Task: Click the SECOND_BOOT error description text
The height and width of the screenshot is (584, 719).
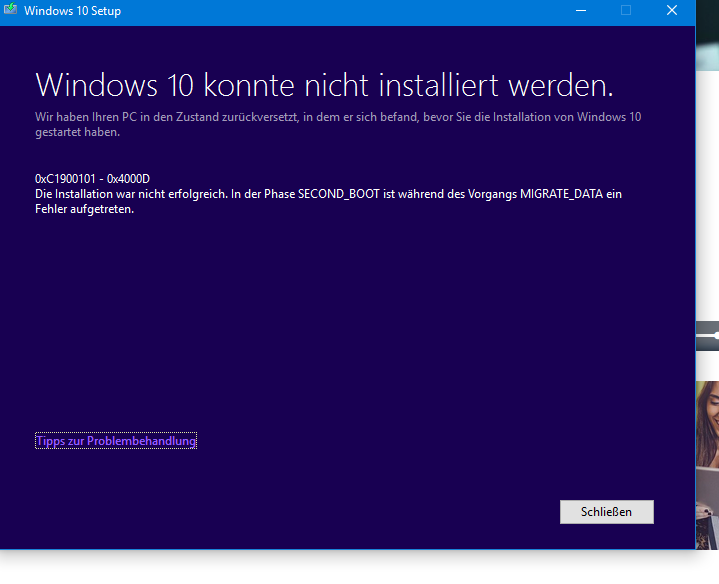Action: pos(328,201)
